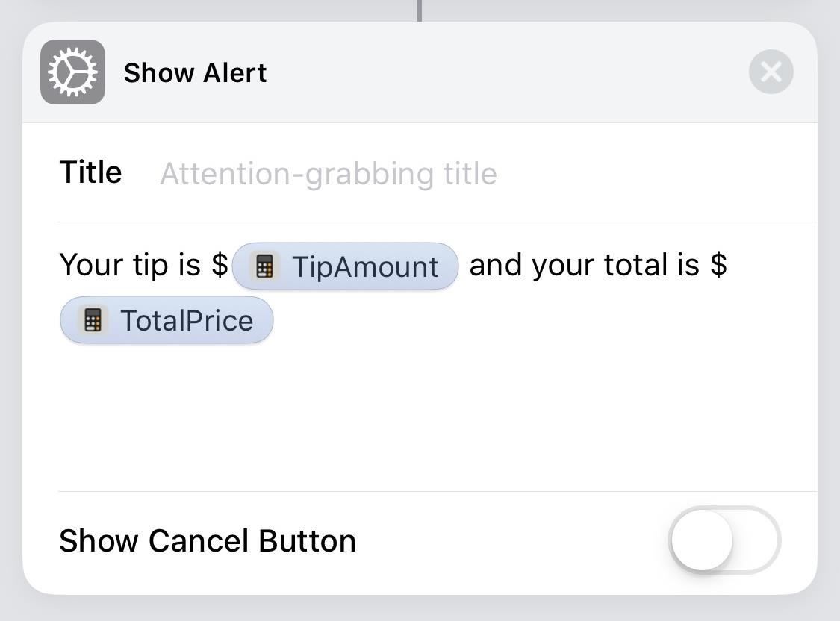This screenshot has width=840, height=621.
Task: Click the "Title" label
Action: coord(90,172)
